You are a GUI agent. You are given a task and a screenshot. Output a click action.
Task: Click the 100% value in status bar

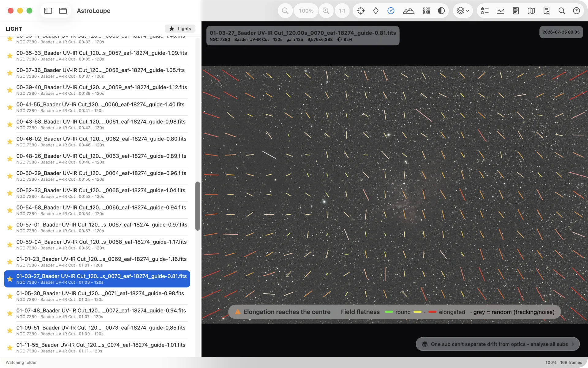[551, 362]
